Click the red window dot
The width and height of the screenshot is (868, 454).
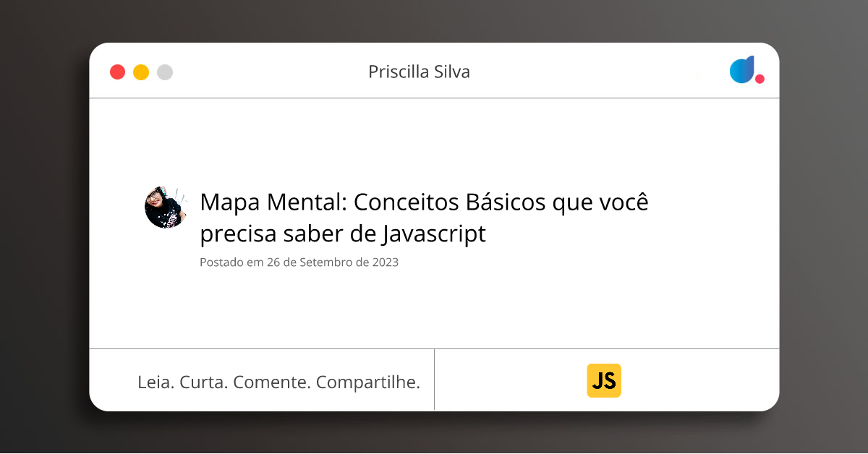pyautogui.click(x=117, y=72)
